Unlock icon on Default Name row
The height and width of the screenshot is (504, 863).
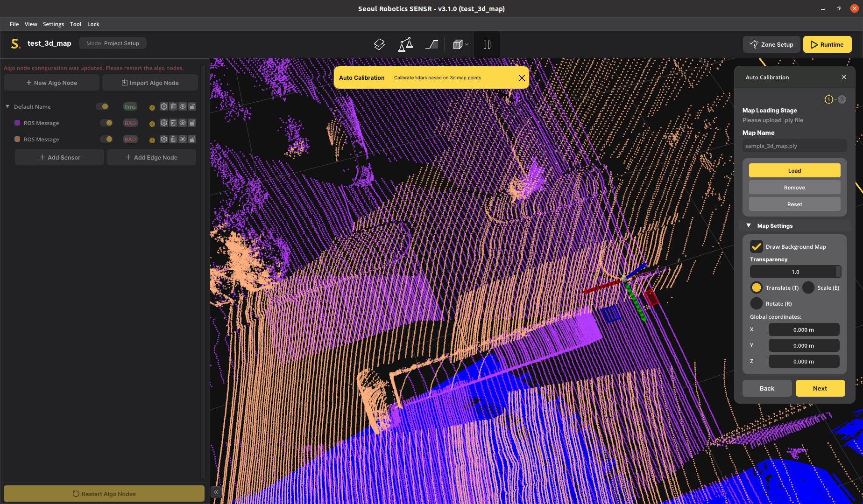tap(192, 106)
